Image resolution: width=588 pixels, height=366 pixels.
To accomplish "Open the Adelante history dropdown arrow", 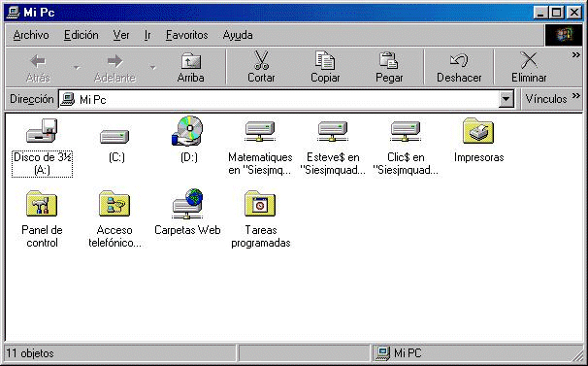I will point(152,68).
